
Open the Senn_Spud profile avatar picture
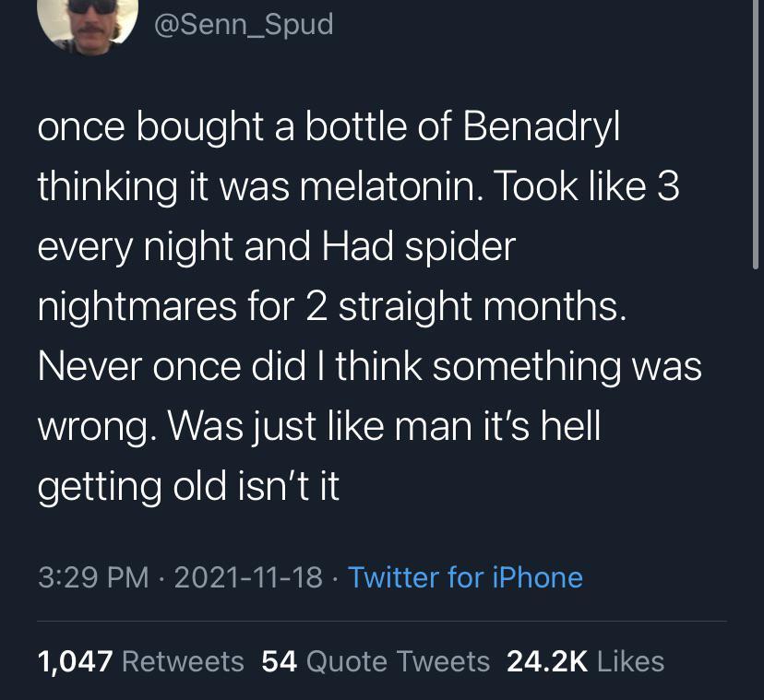[88, 23]
